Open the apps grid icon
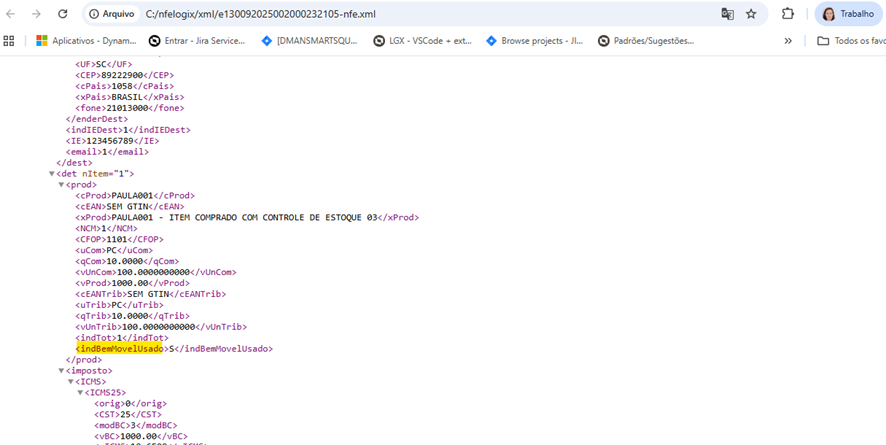The height and width of the screenshot is (445, 886). tap(8, 41)
